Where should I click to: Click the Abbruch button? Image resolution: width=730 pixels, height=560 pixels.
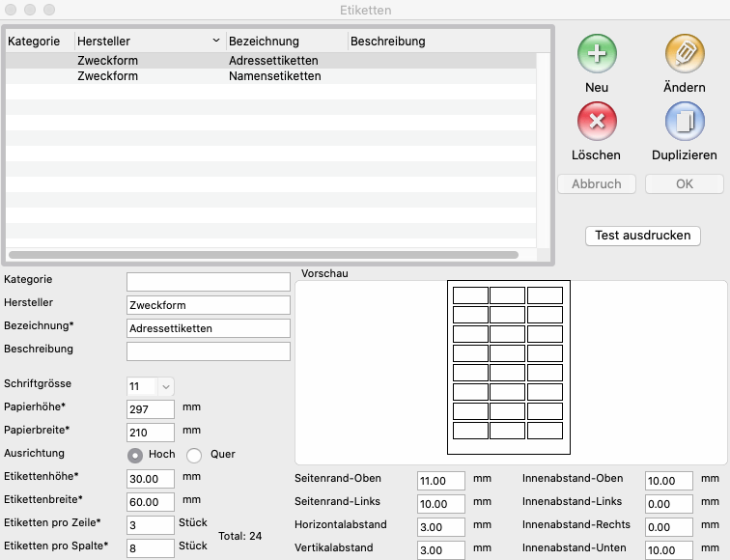point(596,184)
